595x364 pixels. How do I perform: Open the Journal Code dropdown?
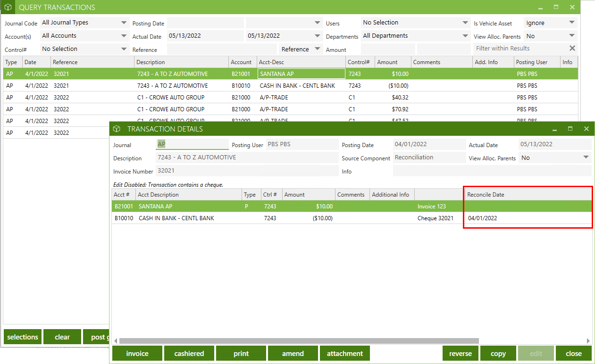(124, 23)
